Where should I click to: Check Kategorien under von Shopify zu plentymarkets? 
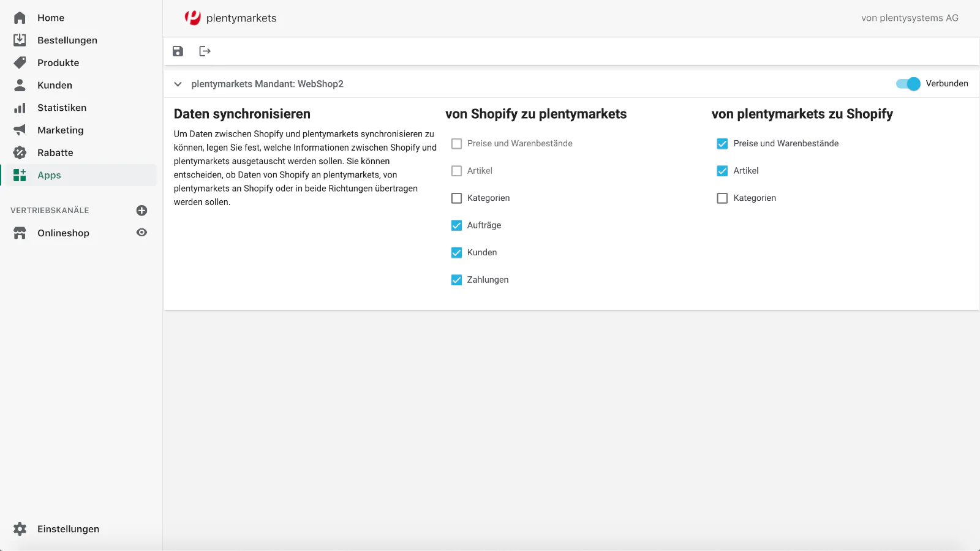(x=456, y=198)
